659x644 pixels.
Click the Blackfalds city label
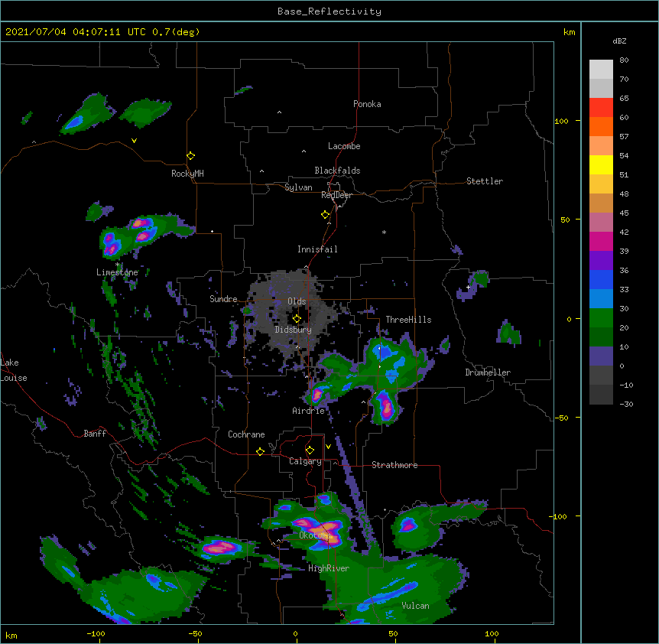click(x=337, y=171)
